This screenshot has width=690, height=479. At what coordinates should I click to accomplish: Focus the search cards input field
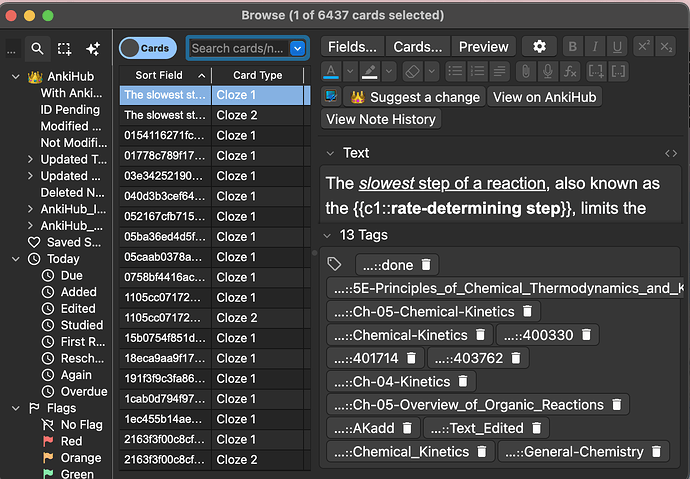pos(239,48)
